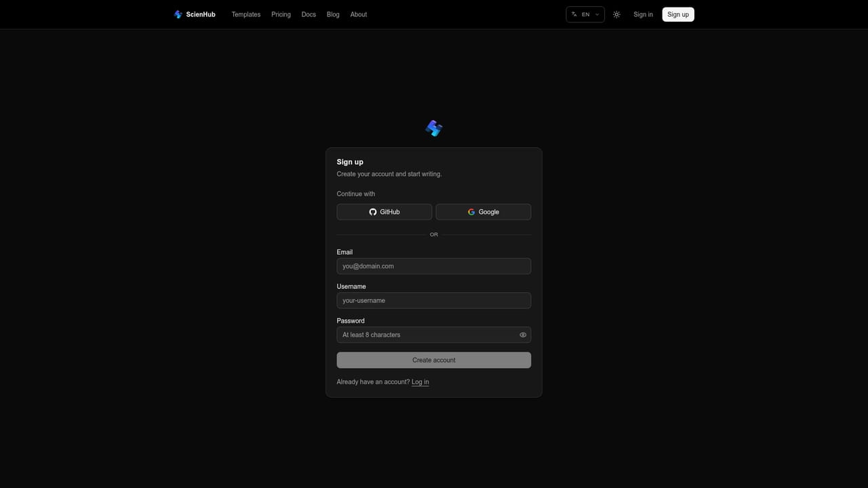Follow the Log in link

click(x=420, y=382)
